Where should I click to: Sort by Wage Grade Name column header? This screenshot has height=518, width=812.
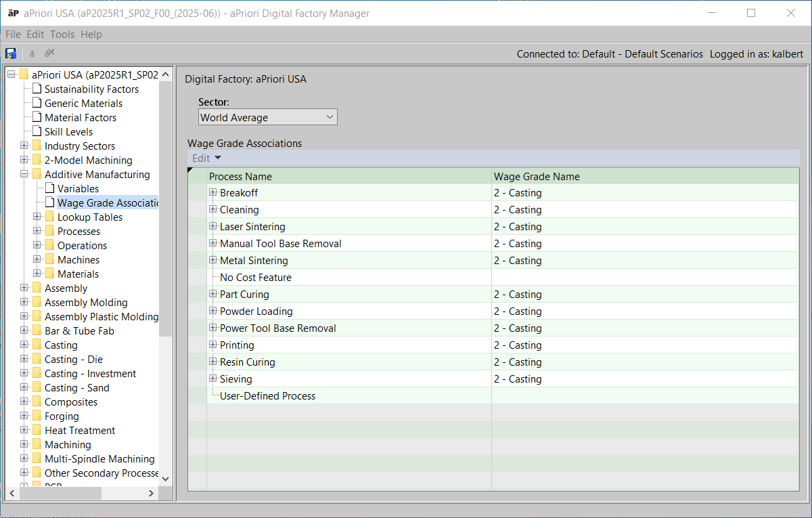coord(645,176)
